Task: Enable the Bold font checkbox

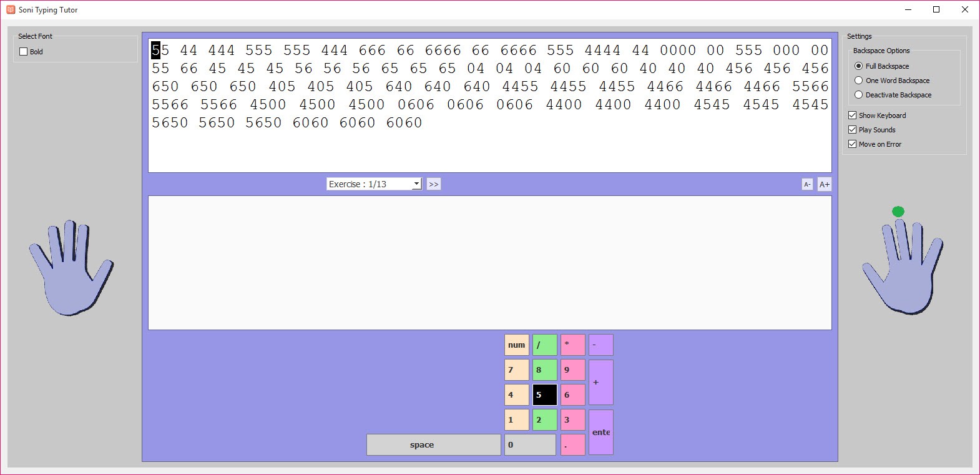Action: pyautogui.click(x=24, y=52)
